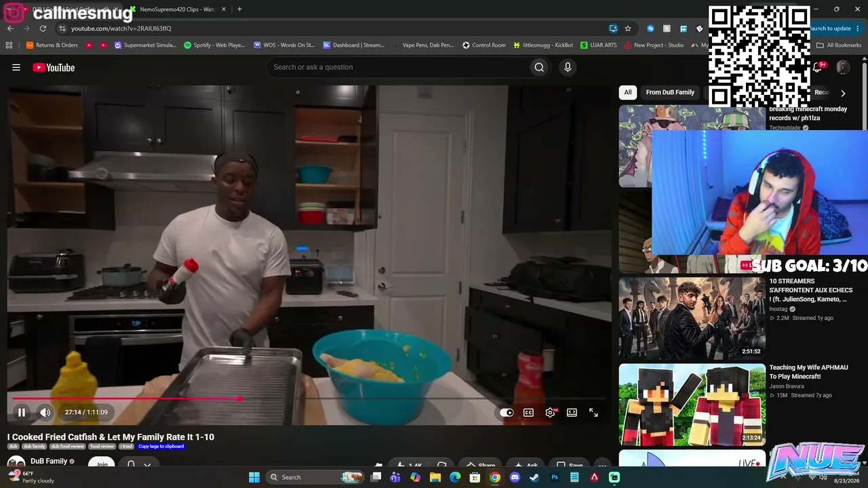Open Microsoft Teams from the taskbar
This screenshot has width=868, height=488.
tap(395, 477)
